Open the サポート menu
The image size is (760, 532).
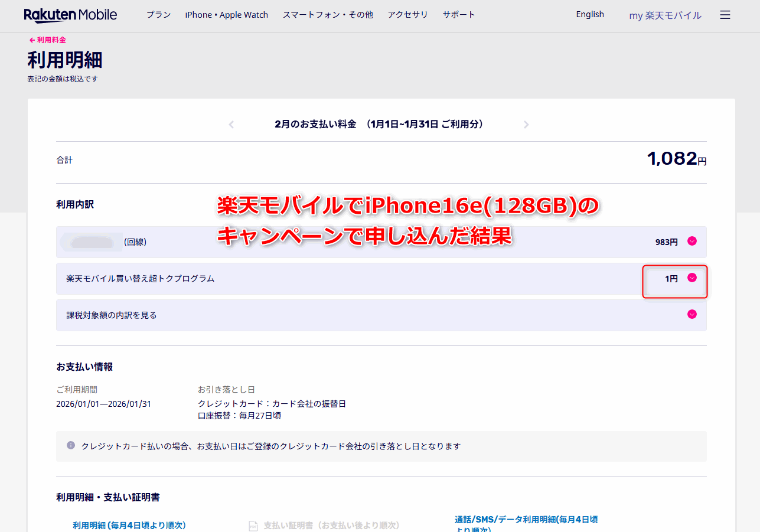pyautogui.click(x=459, y=15)
